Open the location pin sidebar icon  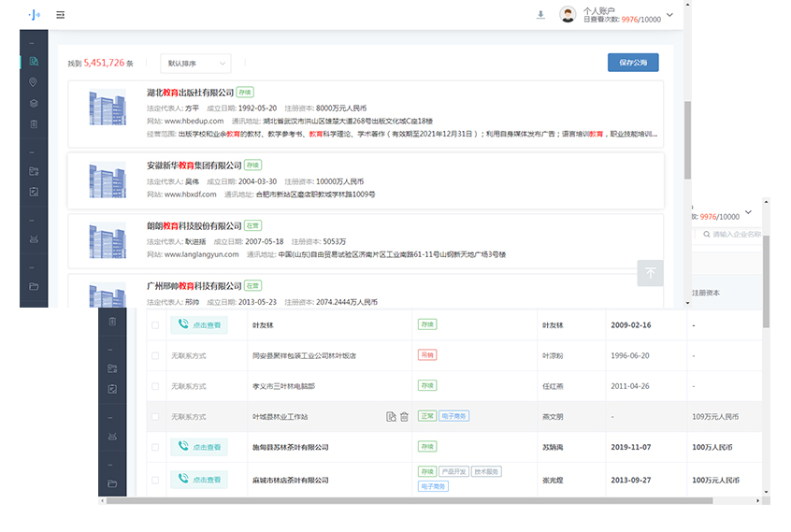coord(34,81)
